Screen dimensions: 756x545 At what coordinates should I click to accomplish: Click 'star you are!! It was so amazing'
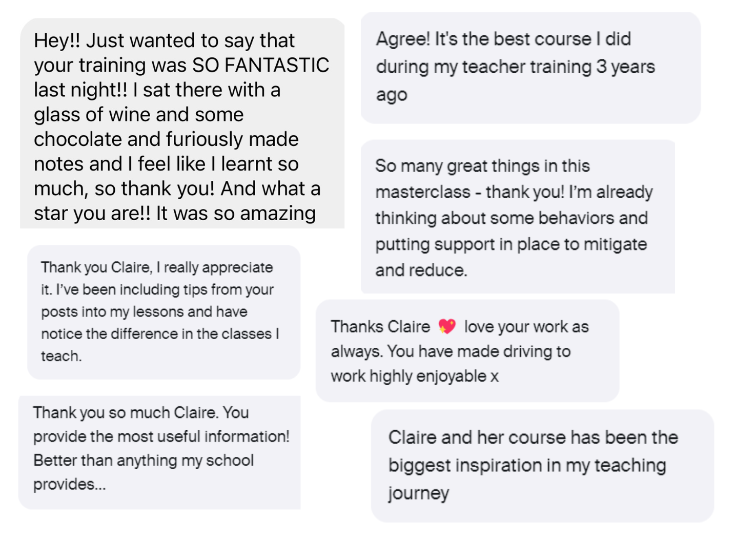(x=175, y=213)
